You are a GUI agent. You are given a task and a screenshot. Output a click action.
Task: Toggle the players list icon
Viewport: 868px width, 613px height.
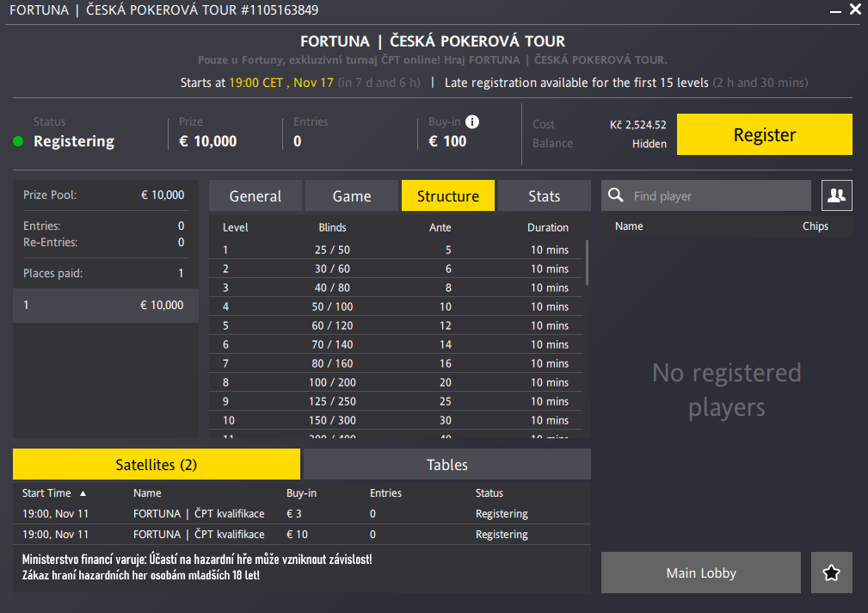tap(836, 195)
